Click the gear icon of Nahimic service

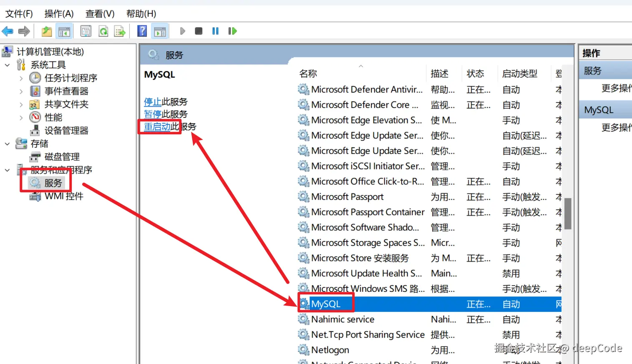(x=304, y=319)
